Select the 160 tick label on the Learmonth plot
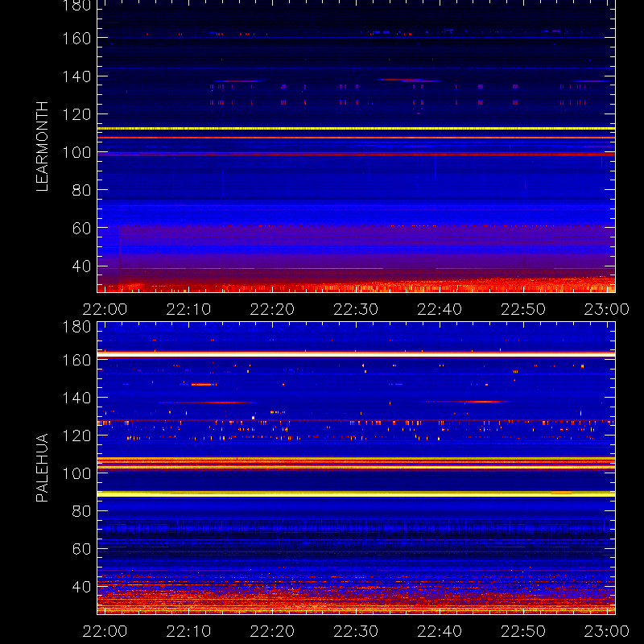 (76, 39)
